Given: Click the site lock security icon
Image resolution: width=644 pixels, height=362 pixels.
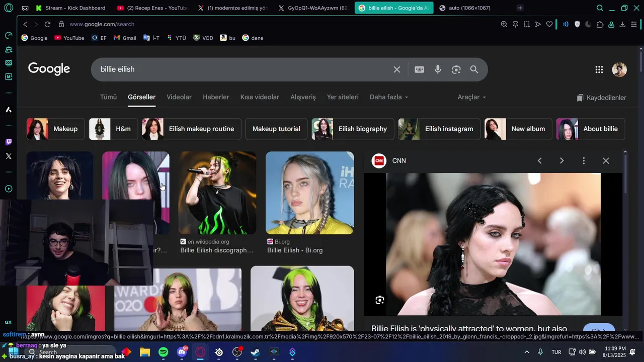Looking at the screenshot, I should coord(61,24).
